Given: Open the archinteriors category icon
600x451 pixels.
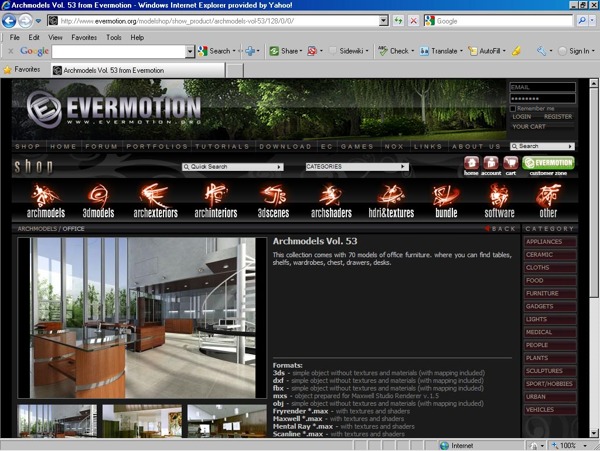Looking at the screenshot, I should tap(216, 201).
